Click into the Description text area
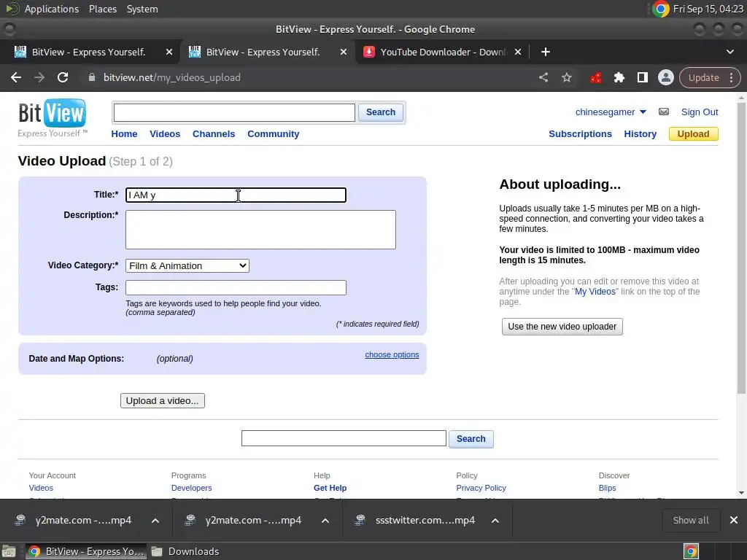The image size is (747, 560). (260, 230)
